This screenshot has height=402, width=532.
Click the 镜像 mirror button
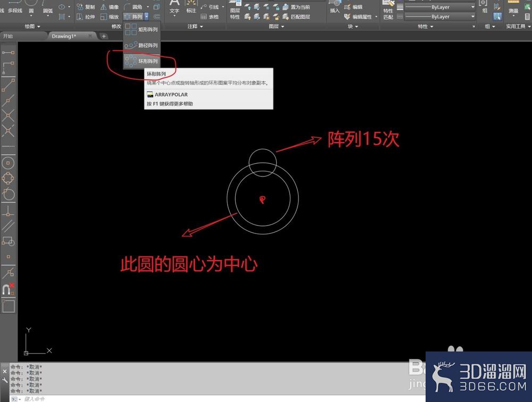[x=110, y=7]
